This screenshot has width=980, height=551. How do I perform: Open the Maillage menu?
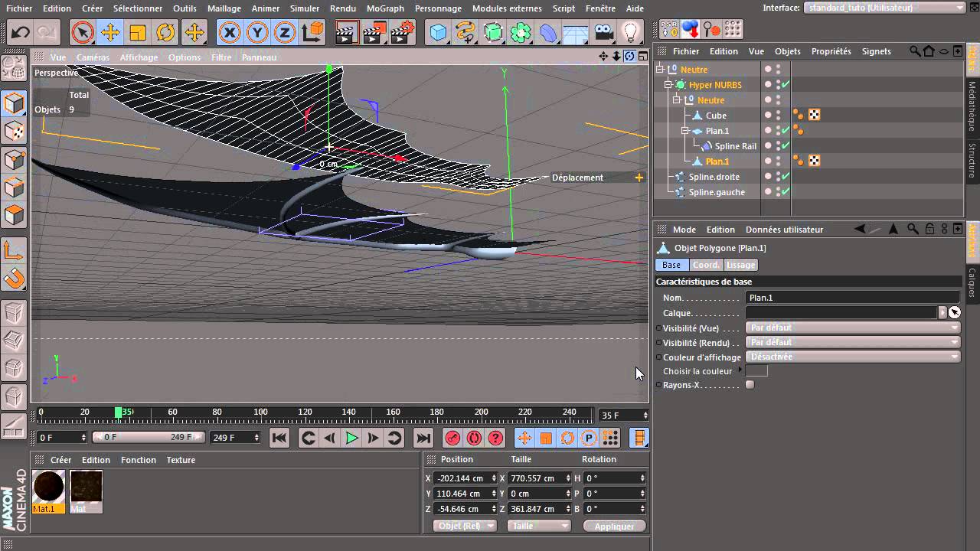(x=224, y=8)
